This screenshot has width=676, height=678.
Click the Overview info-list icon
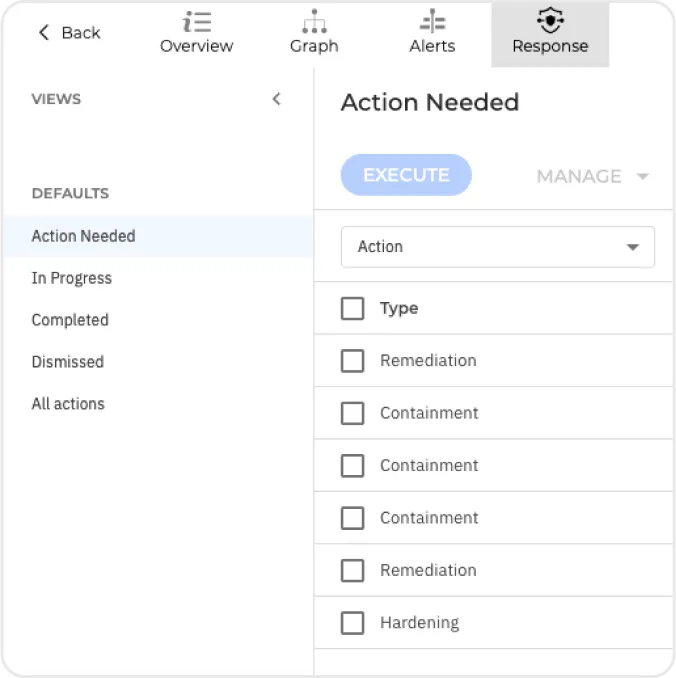(x=197, y=22)
